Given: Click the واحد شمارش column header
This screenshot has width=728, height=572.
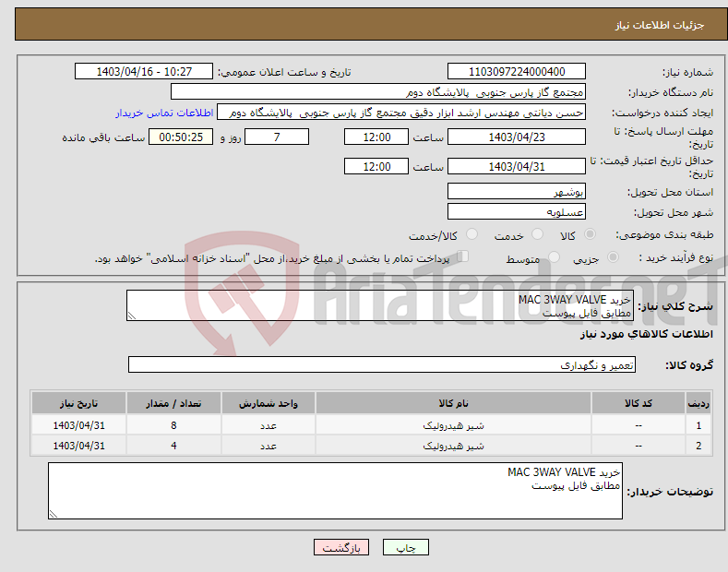Looking at the screenshot, I should coord(269,403).
